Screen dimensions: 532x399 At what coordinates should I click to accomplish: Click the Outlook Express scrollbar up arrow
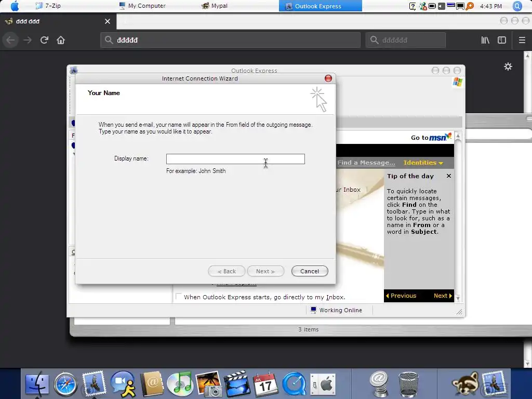458,136
